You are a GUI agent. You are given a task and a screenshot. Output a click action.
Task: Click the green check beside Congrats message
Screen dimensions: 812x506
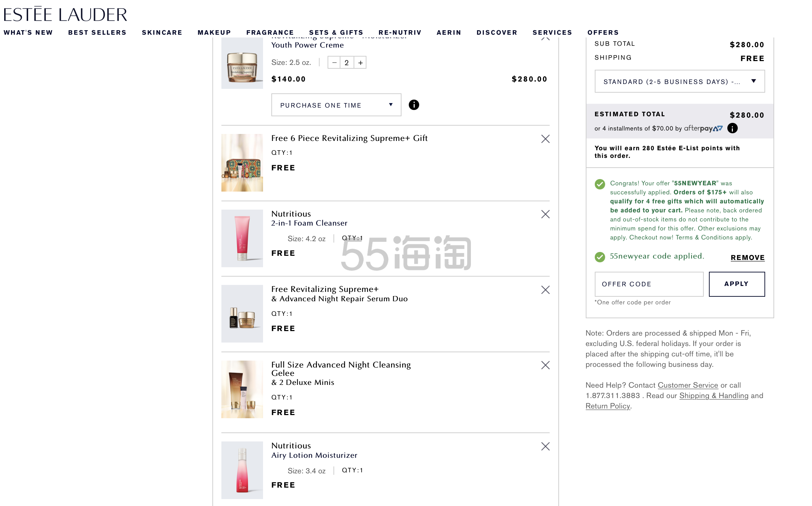pyautogui.click(x=600, y=184)
